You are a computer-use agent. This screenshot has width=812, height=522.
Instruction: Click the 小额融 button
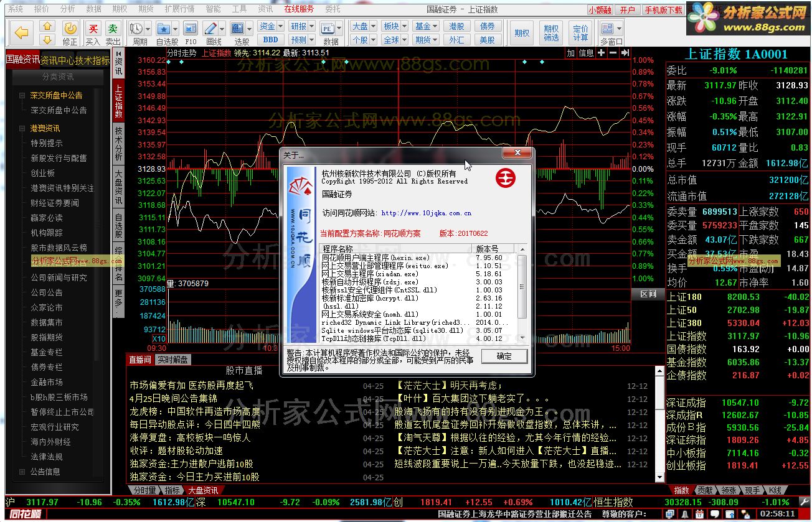pos(600,10)
